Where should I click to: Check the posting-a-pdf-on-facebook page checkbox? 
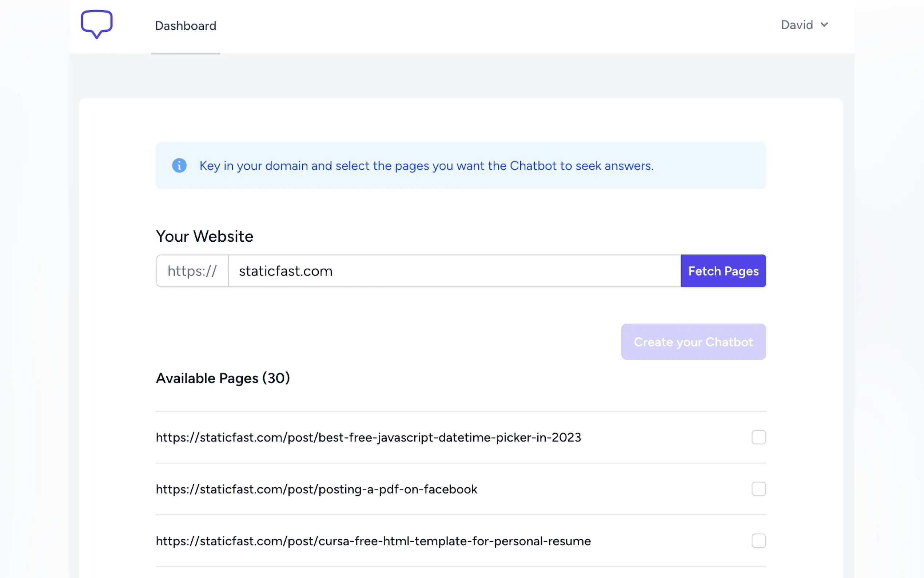758,489
